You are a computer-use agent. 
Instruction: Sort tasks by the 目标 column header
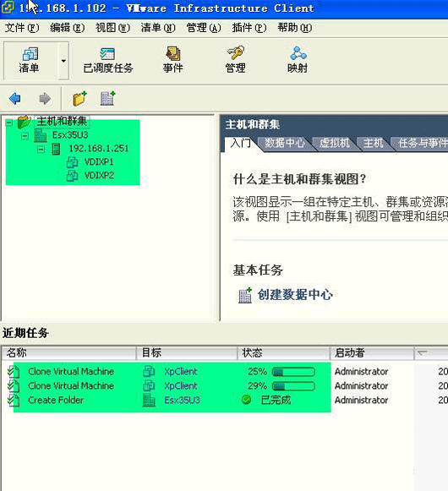187,353
